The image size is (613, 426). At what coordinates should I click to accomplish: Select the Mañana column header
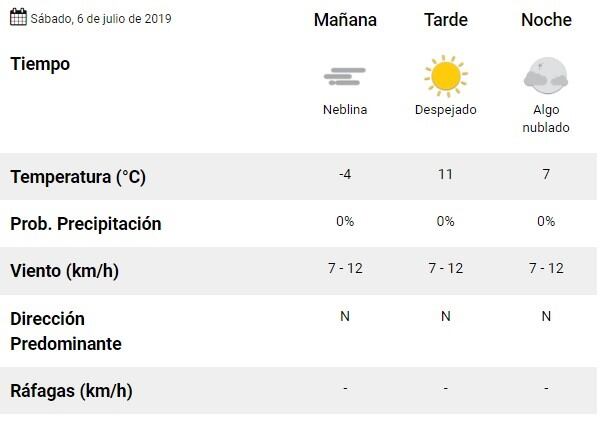coord(345,20)
